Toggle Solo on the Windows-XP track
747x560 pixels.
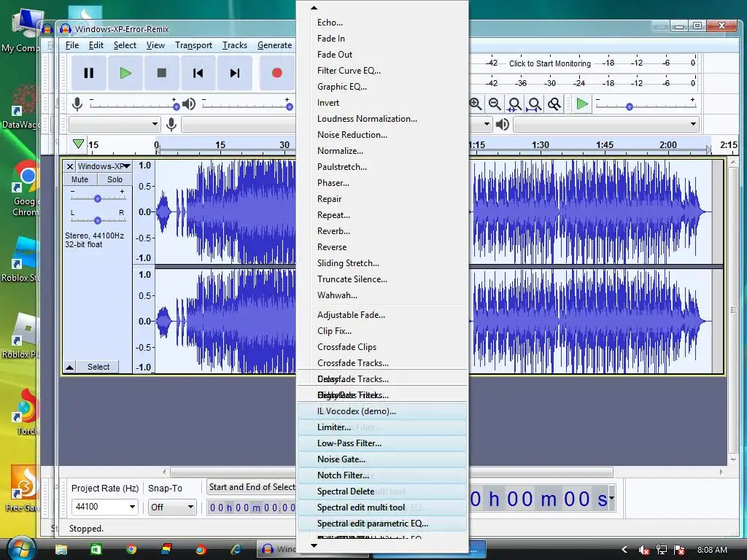pos(115,179)
